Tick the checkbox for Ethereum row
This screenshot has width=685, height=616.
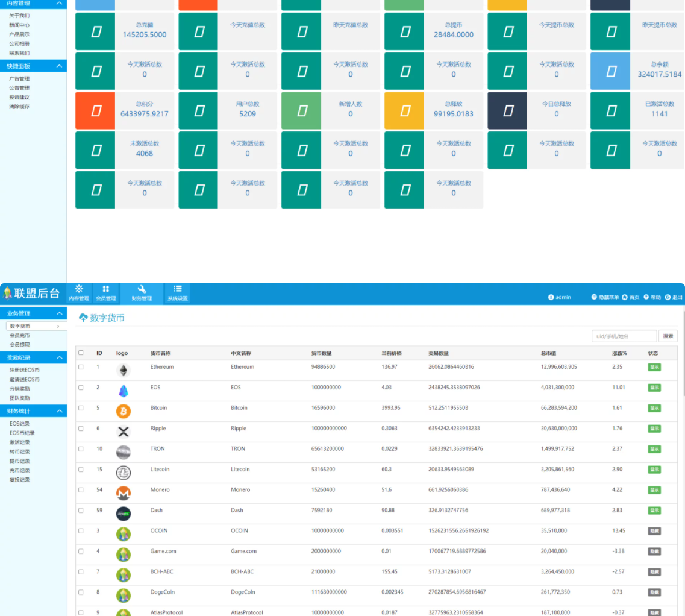[81, 367]
